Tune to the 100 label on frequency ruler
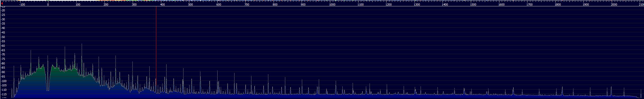Screen dimensions: 644x99 pyautogui.click(x=78, y=4)
